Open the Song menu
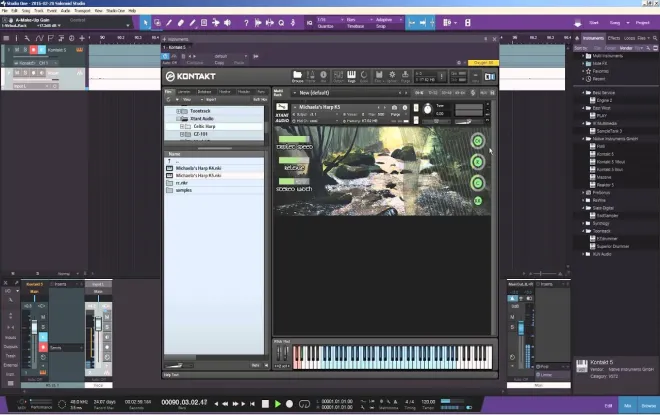 tap(26, 11)
